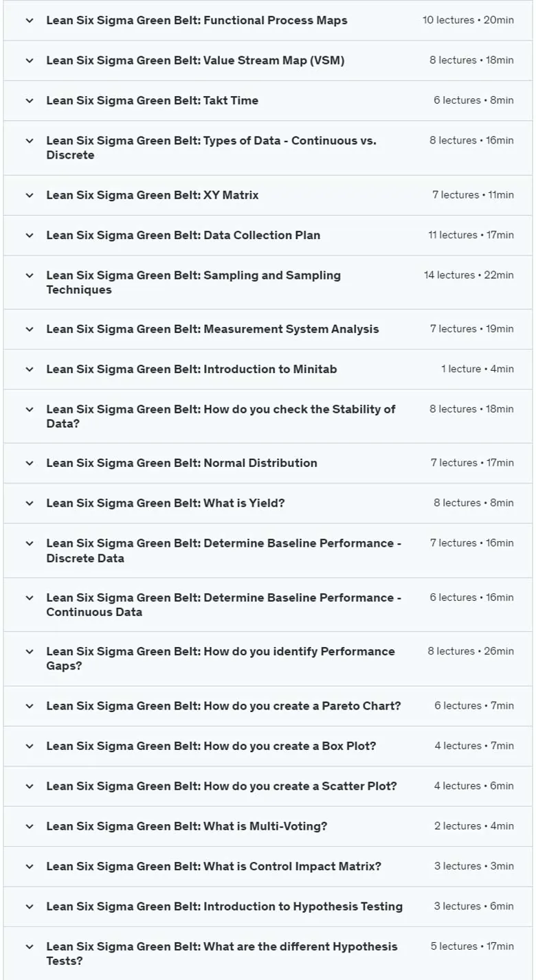536x980 pixels.
Task: Open the XY Matrix section chevron
Action: click(29, 195)
